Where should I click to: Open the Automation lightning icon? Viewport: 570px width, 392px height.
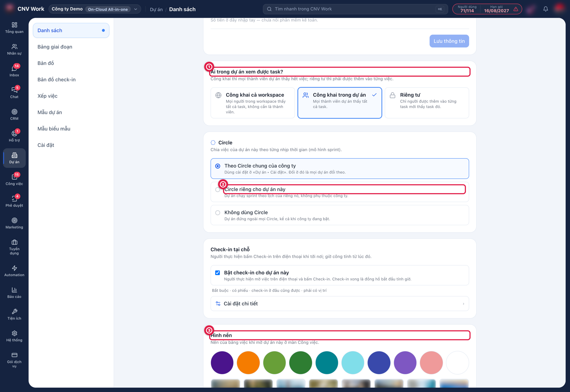click(x=14, y=271)
